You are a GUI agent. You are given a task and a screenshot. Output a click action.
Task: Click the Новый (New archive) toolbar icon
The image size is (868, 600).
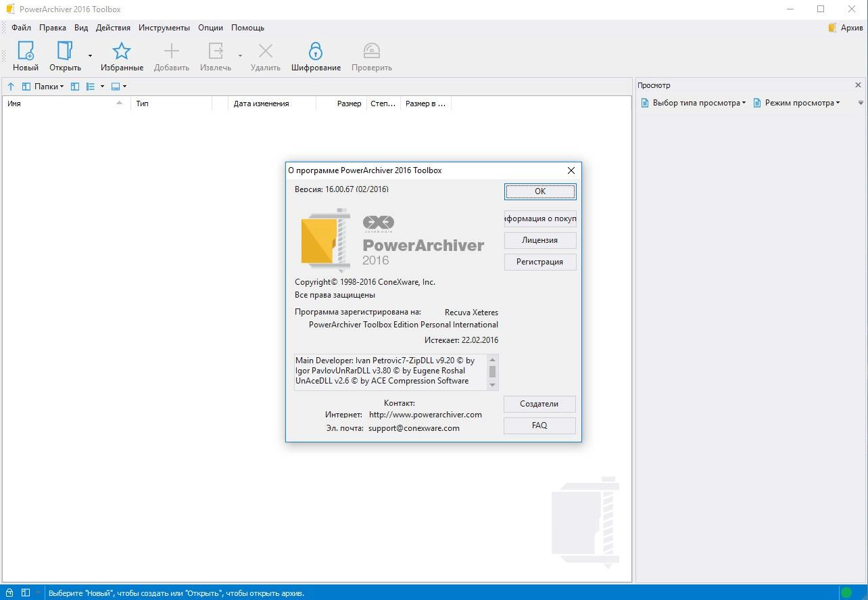[x=26, y=51]
